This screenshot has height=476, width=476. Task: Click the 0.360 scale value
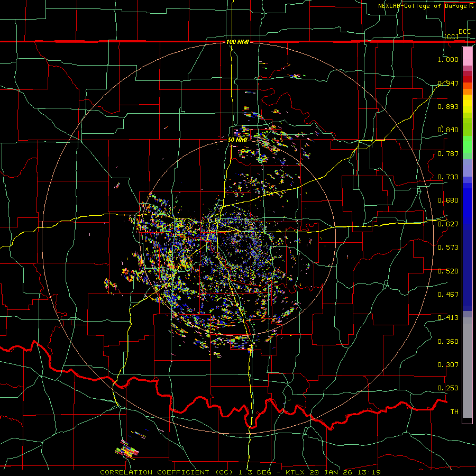[448, 342]
